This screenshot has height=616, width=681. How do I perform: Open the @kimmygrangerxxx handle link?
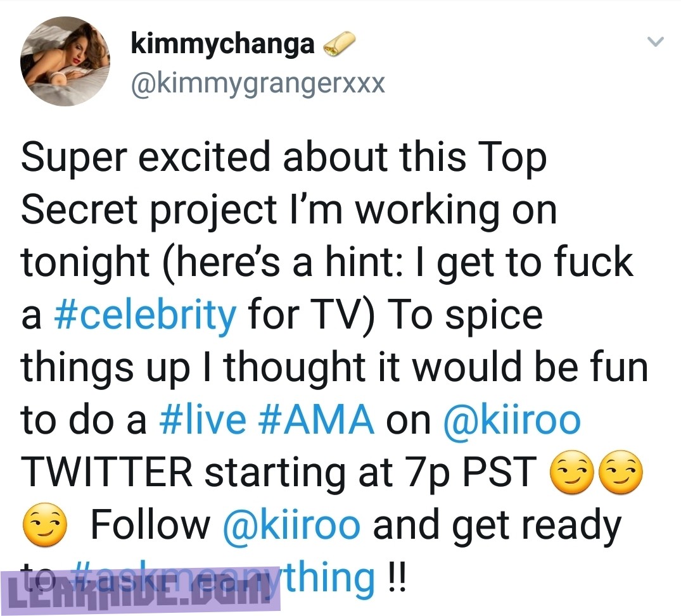tap(257, 84)
